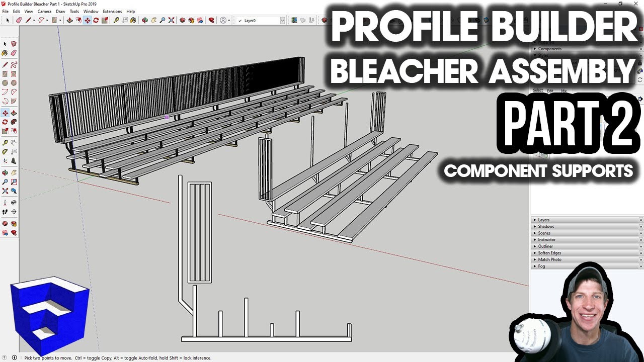644x362 pixels.
Task: Select the Eraser tool in top toolbar
Action: pos(19,21)
